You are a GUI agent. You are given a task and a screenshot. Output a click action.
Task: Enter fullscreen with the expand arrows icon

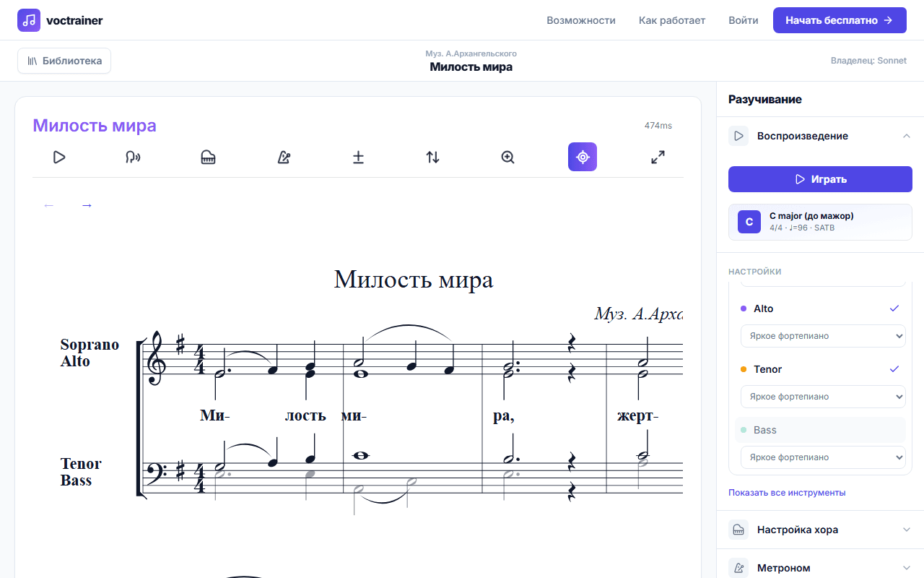[658, 157]
